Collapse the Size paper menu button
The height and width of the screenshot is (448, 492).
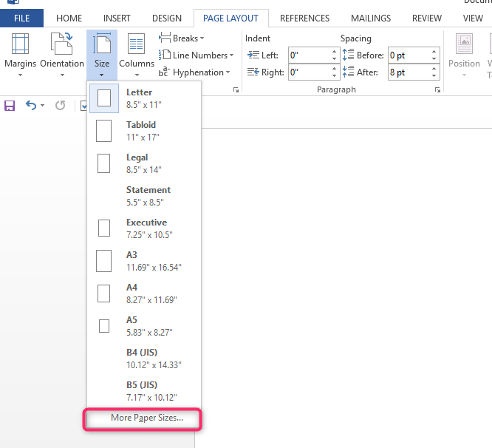tap(102, 55)
